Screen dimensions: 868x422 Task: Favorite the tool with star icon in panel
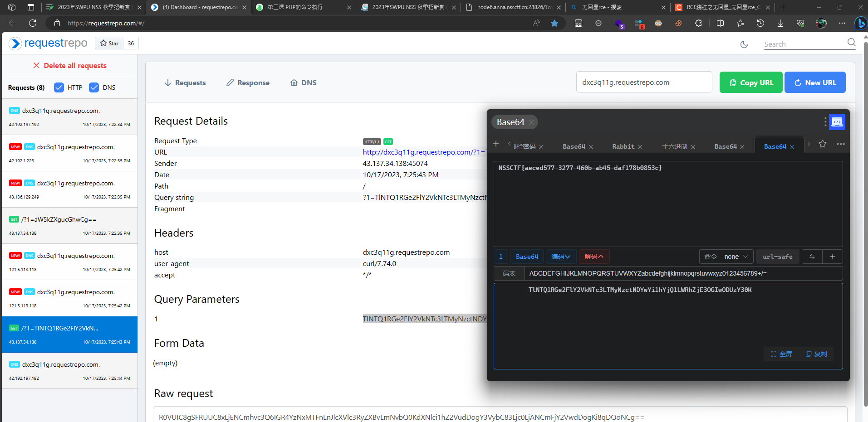(x=823, y=144)
